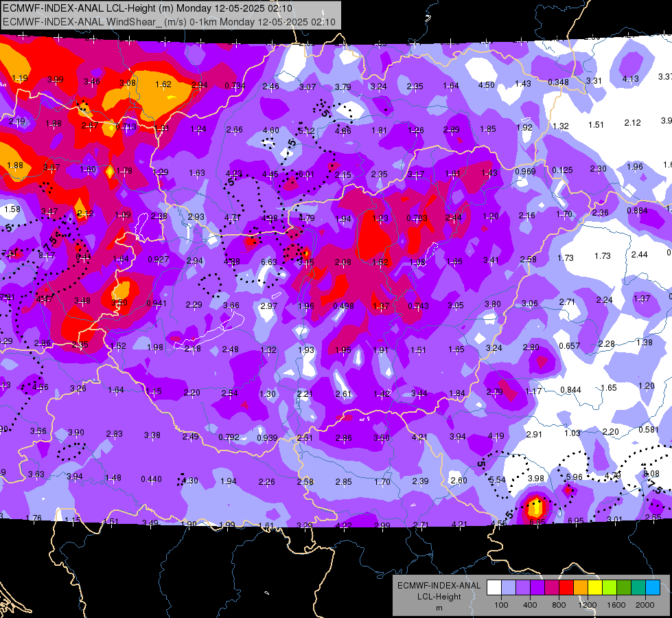This screenshot has height=618, width=672.
Task: Click the wind shear value 3.99
Action: [56, 80]
